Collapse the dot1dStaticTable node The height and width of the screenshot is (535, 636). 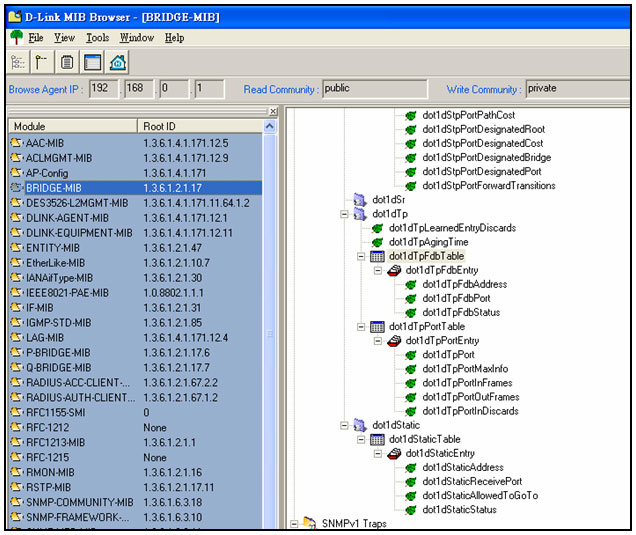(361, 439)
